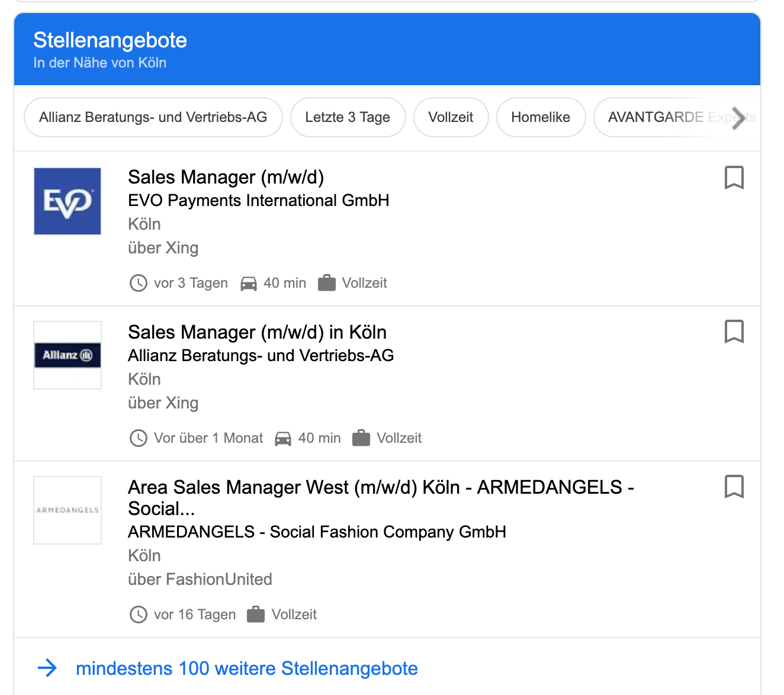The image size is (784, 695).
Task: Click Vollzeit label in ARMEDANGELS listing
Action: [x=294, y=614]
